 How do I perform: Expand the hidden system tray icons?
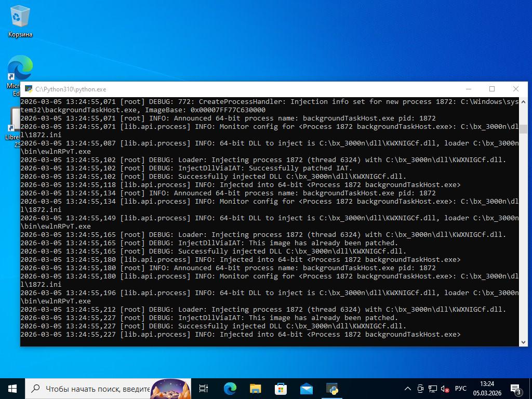(408, 389)
